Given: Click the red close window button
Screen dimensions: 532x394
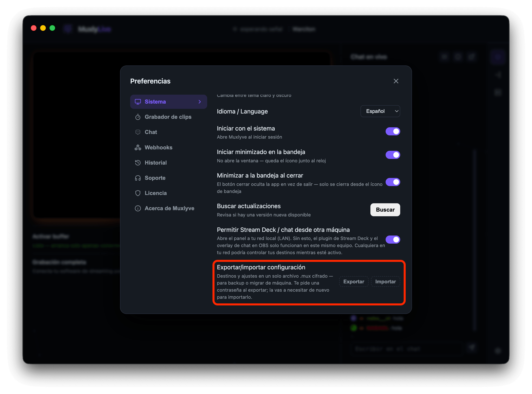Looking at the screenshot, I should coord(34,28).
